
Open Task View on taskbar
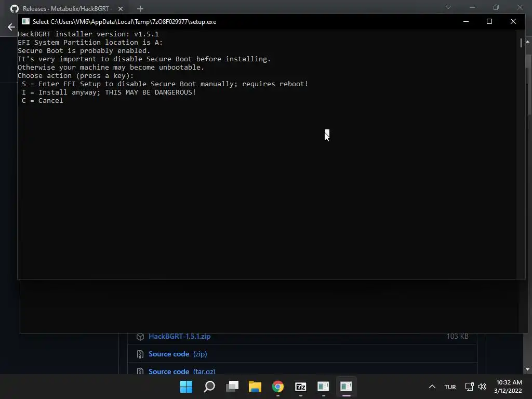click(x=232, y=387)
